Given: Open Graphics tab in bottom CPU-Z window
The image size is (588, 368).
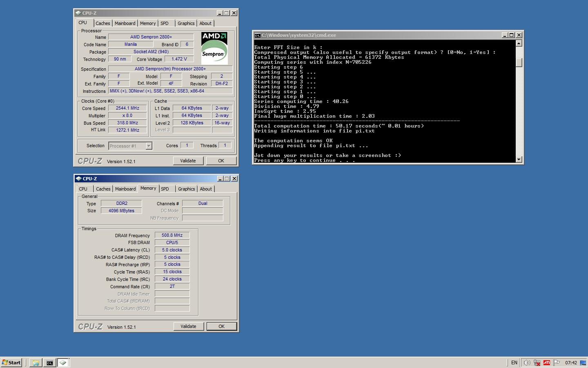Looking at the screenshot, I should tap(187, 189).
